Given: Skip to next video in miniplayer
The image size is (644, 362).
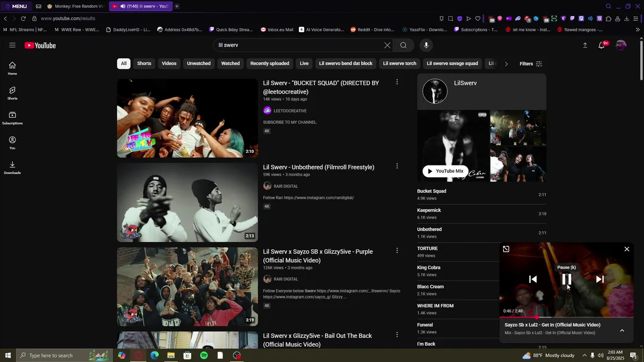Looking at the screenshot, I should [600, 279].
